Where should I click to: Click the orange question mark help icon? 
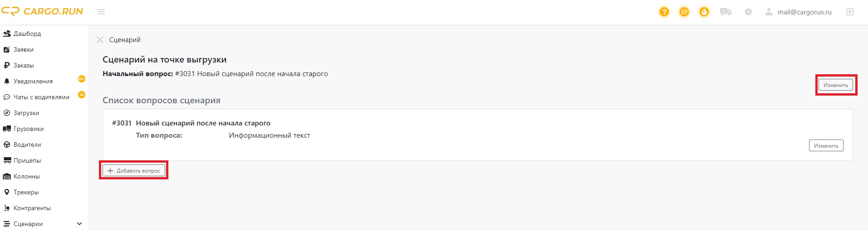[664, 12]
